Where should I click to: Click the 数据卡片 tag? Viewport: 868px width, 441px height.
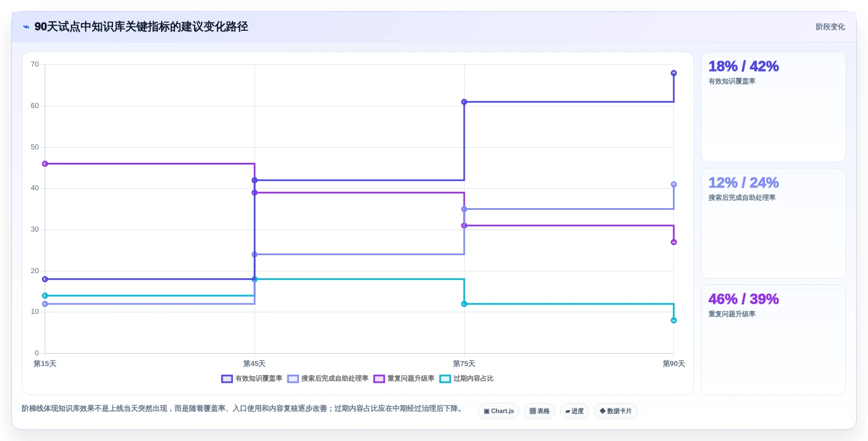tap(616, 411)
